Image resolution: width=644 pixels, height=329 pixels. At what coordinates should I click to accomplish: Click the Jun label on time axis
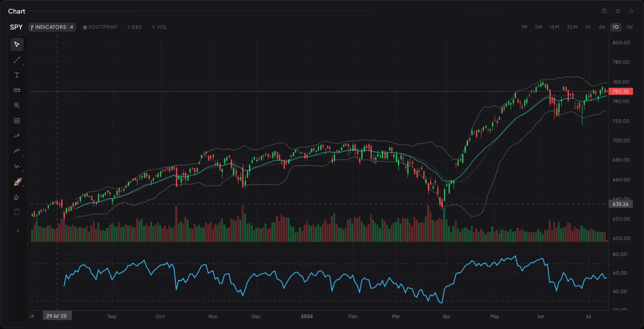click(x=541, y=317)
